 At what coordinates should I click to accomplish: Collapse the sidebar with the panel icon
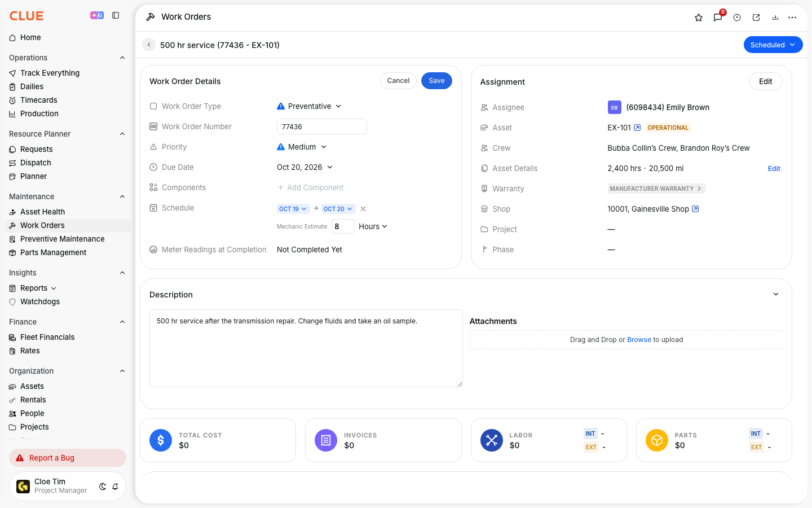(x=116, y=16)
